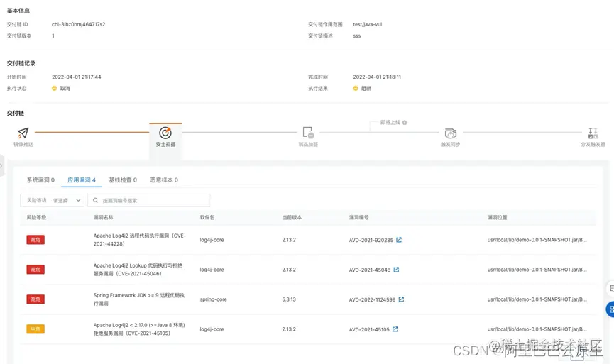Switch to 系统漏洞 0 tab
Image resolution: width=614 pixels, height=364 pixels.
40,180
